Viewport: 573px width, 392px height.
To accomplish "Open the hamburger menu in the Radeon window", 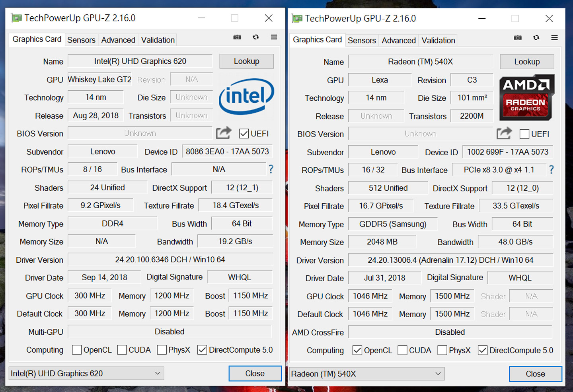I will (554, 37).
